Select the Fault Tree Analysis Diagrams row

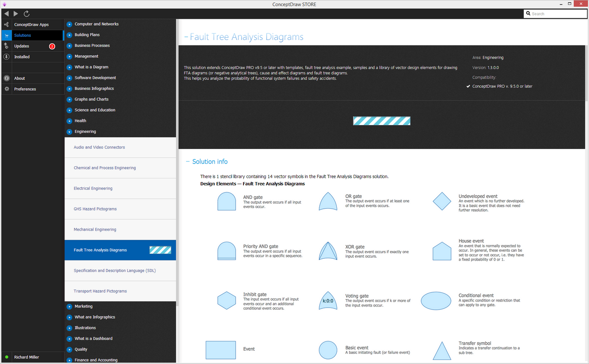point(120,250)
